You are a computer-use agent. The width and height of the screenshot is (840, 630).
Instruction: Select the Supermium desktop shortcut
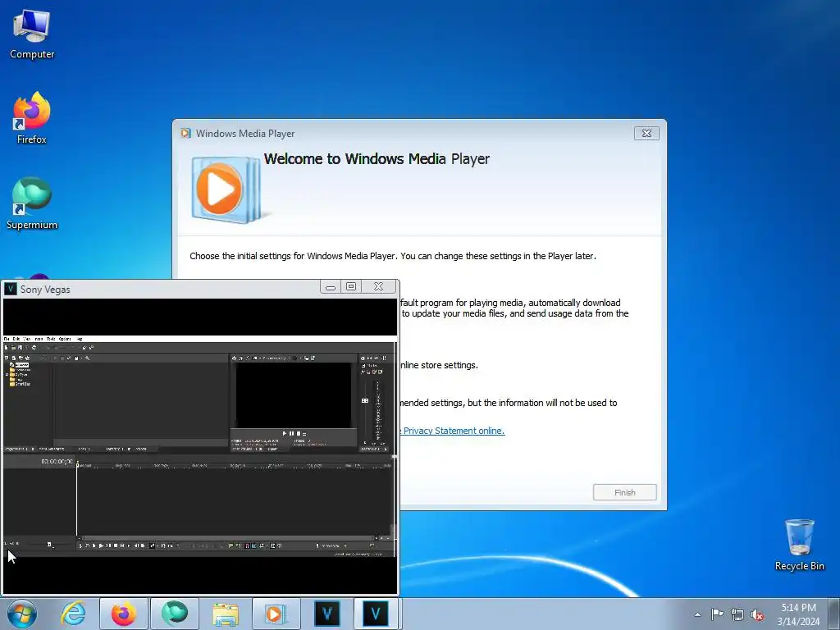(x=32, y=203)
